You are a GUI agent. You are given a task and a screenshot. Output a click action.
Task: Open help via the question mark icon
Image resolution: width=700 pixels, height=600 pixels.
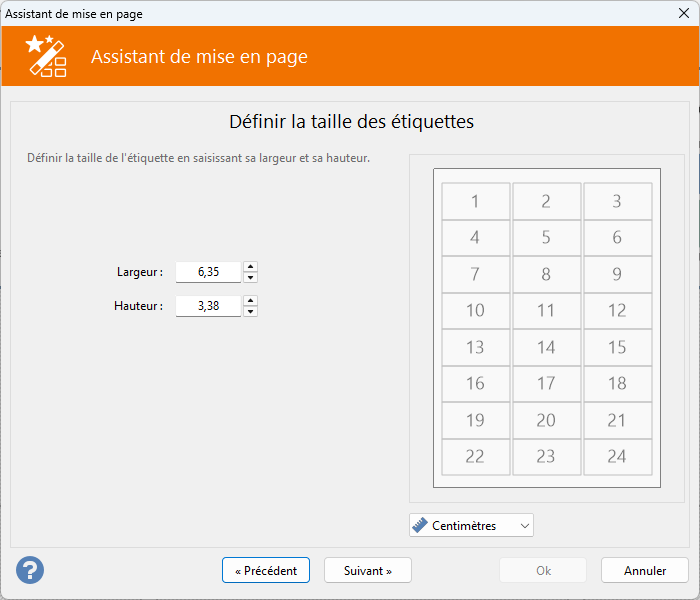30,570
